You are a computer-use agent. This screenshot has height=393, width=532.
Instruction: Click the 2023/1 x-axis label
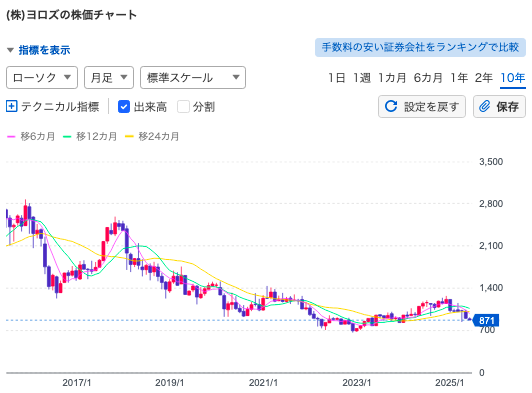(356, 383)
